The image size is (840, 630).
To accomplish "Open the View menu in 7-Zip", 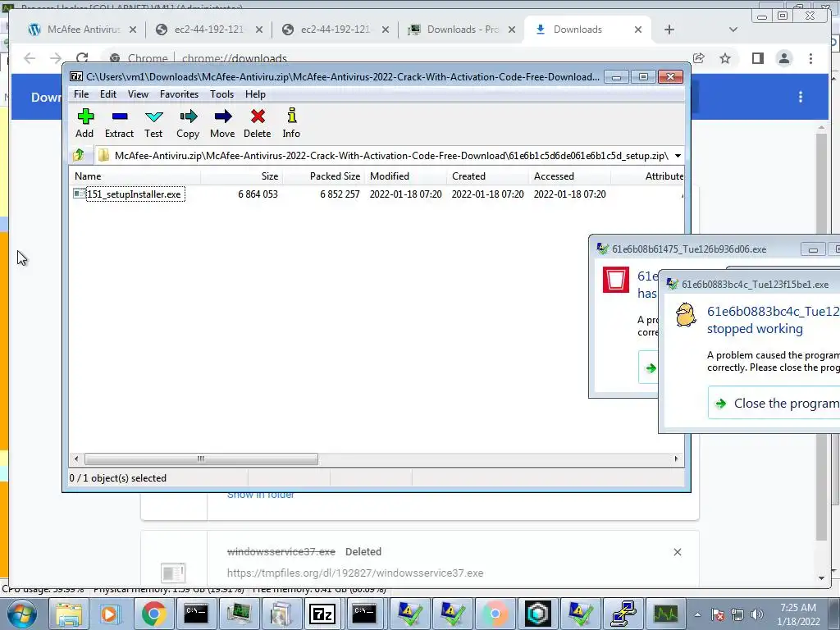I will coord(138,94).
